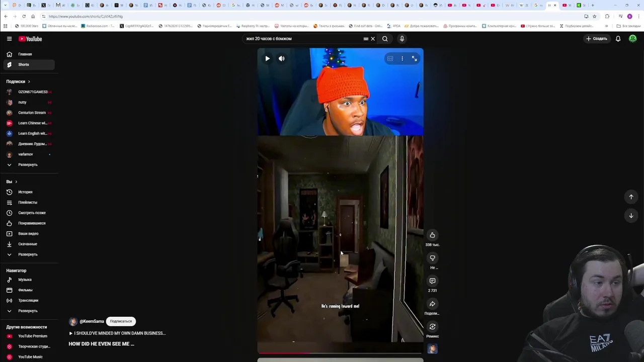Open YouTube Premium in the sidebar

coord(29,336)
